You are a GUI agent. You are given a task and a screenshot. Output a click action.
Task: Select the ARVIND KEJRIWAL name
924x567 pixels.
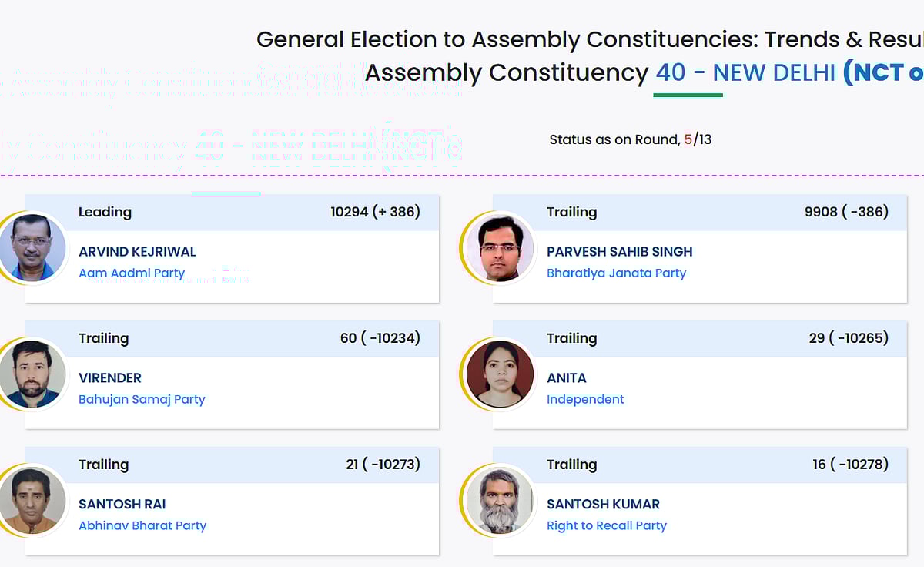(x=137, y=252)
